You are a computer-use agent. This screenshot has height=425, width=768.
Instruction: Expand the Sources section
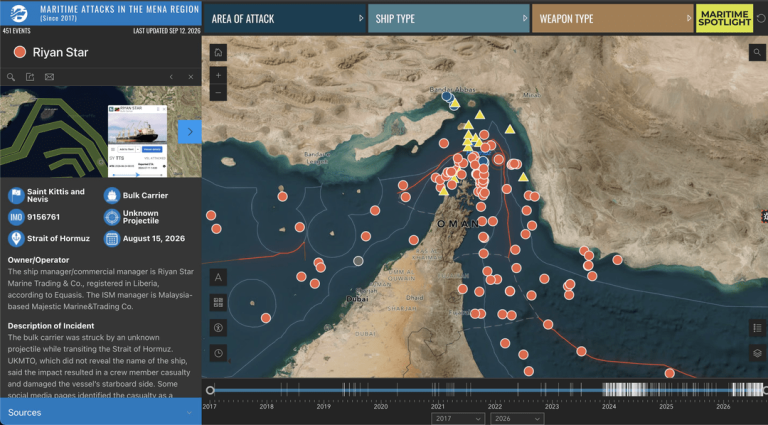point(100,412)
